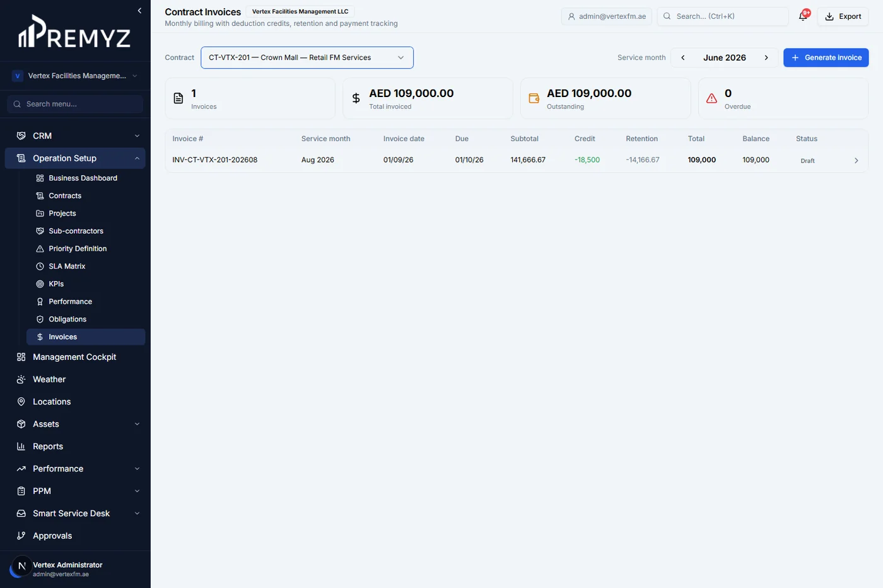Image resolution: width=883 pixels, height=588 pixels.
Task: Click the Projects folder icon
Action: click(x=40, y=214)
